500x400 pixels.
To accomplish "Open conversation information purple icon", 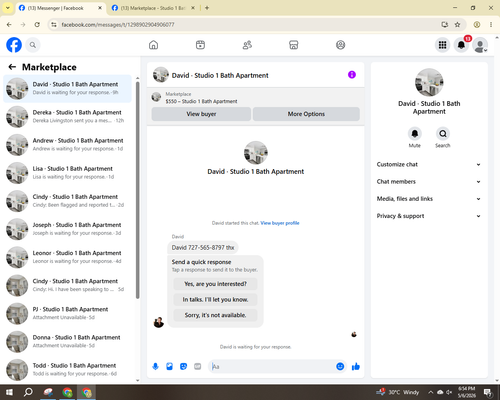I will coord(352,75).
